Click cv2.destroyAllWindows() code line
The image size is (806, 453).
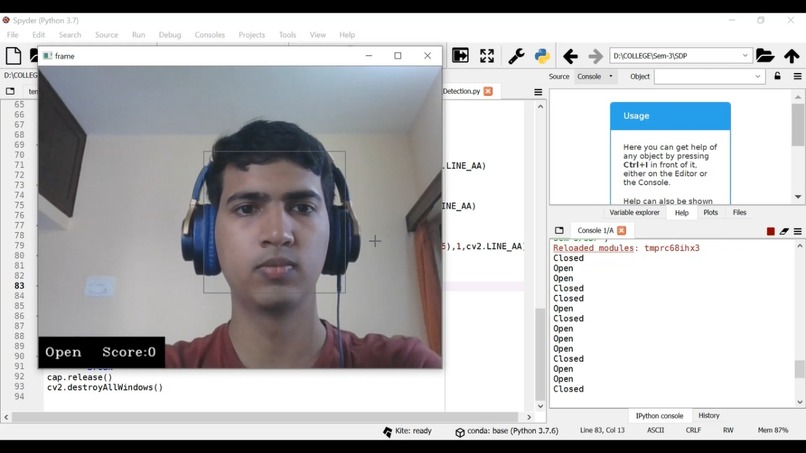105,387
